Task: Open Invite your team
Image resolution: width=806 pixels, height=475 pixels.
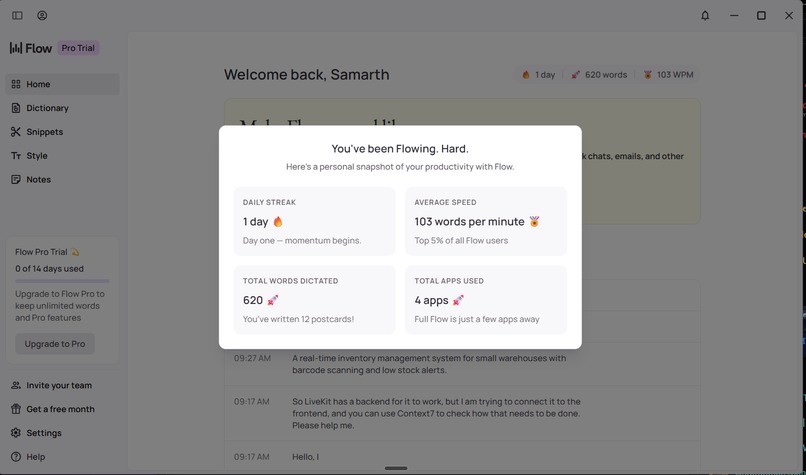Action: [59, 385]
